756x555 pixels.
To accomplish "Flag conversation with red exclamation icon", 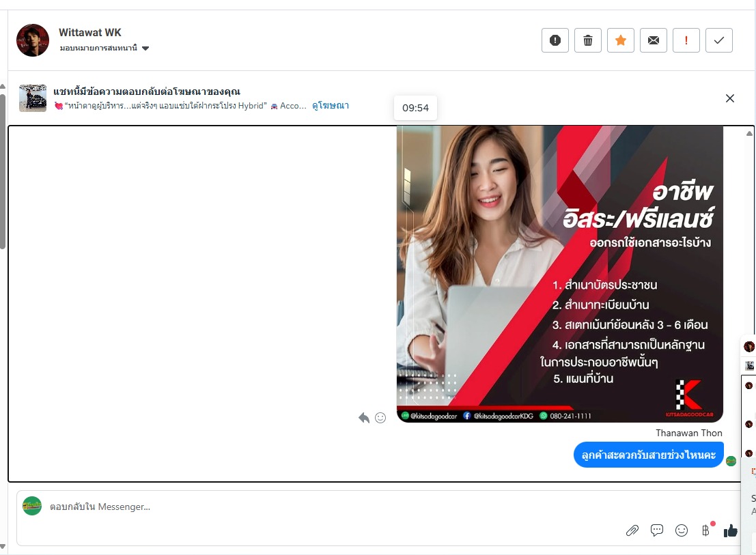I will click(686, 40).
